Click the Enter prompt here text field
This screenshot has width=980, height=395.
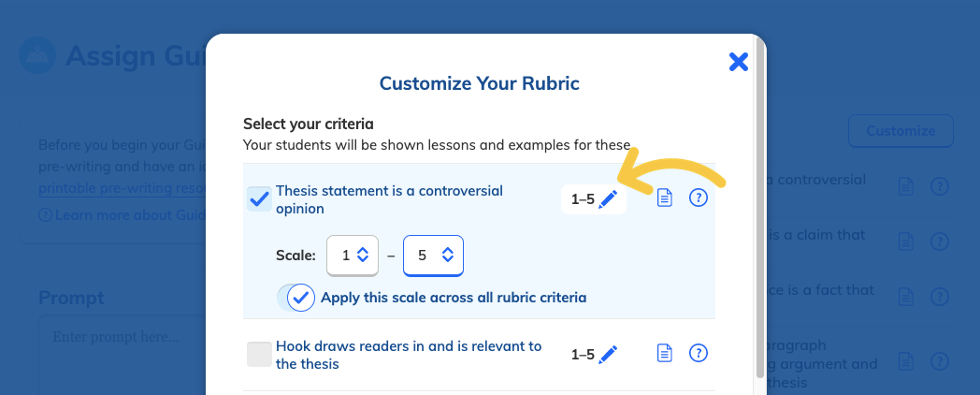click(122, 355)
